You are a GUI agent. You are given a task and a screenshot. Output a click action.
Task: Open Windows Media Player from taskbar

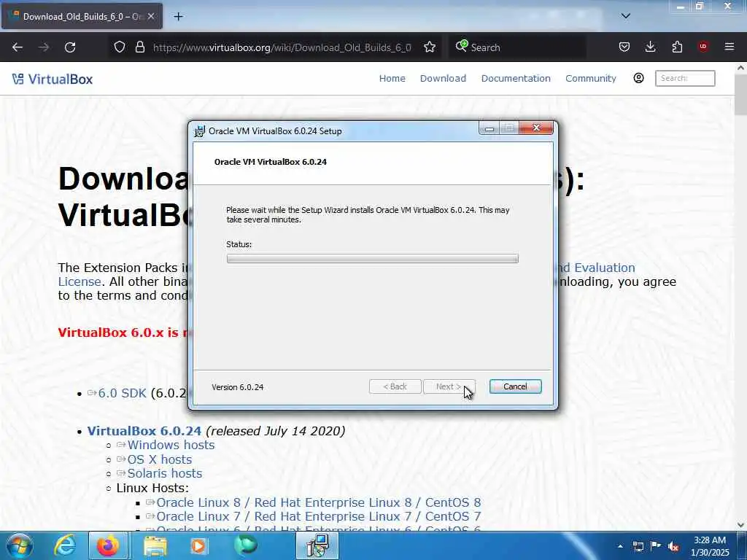tap(198, 545)
